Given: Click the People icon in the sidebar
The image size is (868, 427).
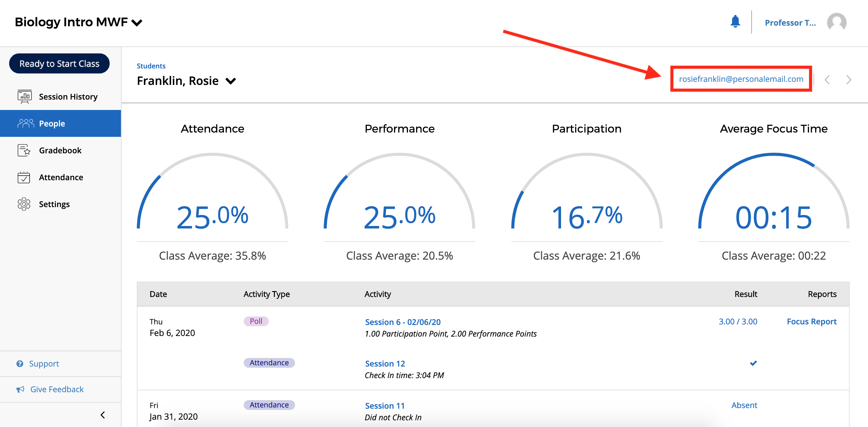Looking at the screenshot, I should (x=26, y=123).
